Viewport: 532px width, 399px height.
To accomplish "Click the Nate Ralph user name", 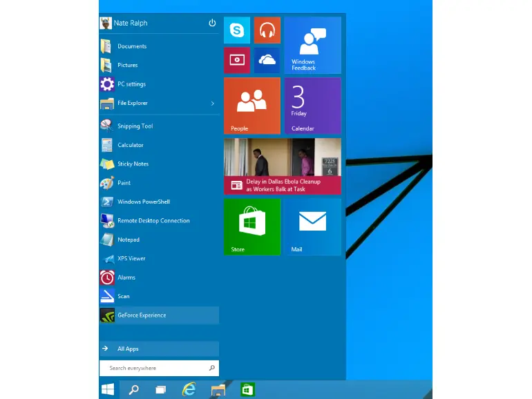I will (x=131, y=23).
